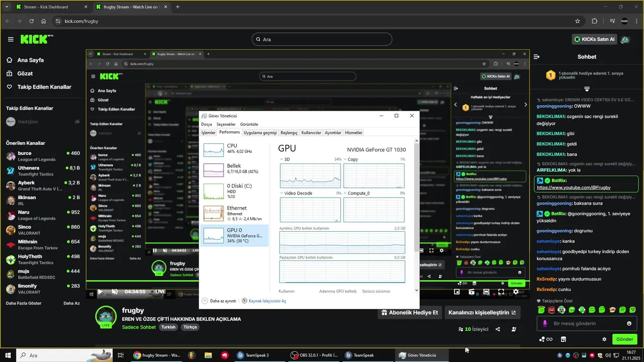The width and height of the screenshot is (644, 362).
Task: Open the Chrome three-dot menu
Action: click(637, 21)
